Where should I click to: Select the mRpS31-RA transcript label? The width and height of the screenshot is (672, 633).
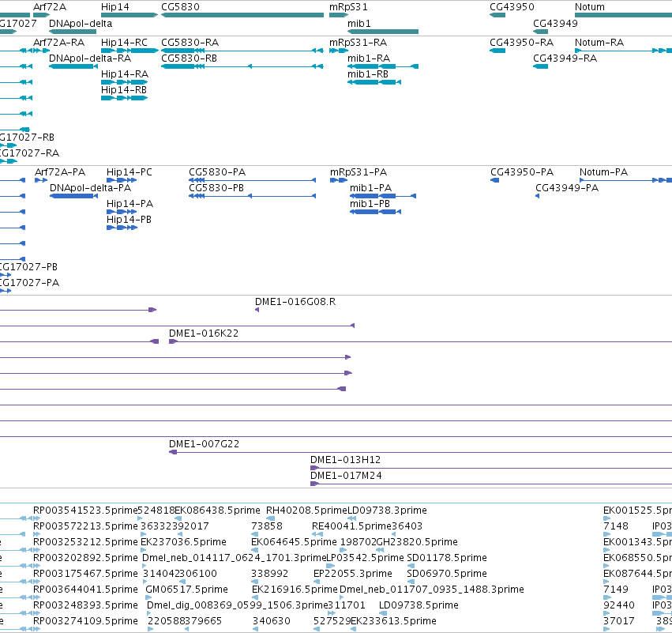359,43
